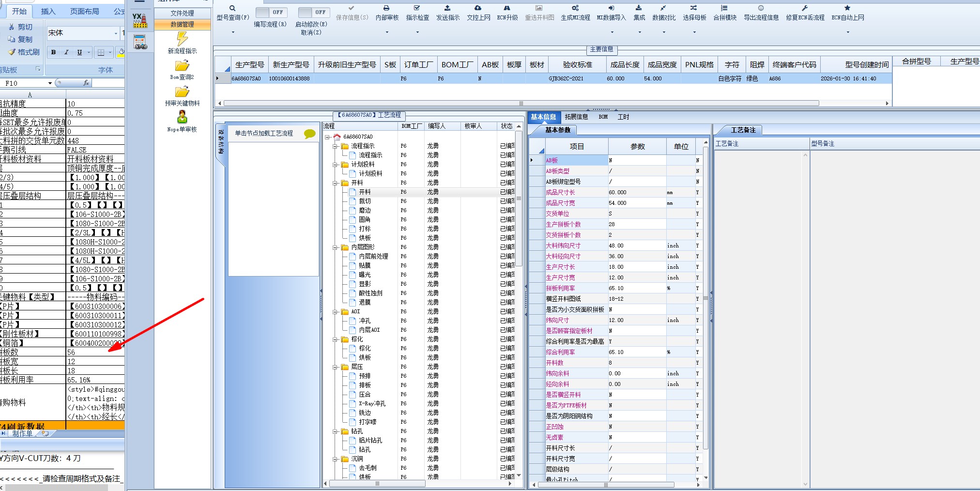The image size is (980, 491).
Task: Click the 型号查询 search icon
Action: (232, 8)
